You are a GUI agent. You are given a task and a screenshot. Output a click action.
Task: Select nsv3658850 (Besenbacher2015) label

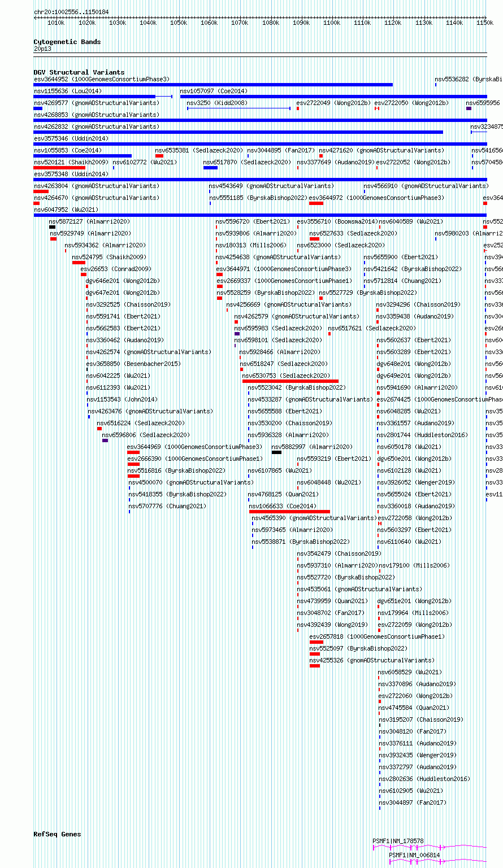133,364
